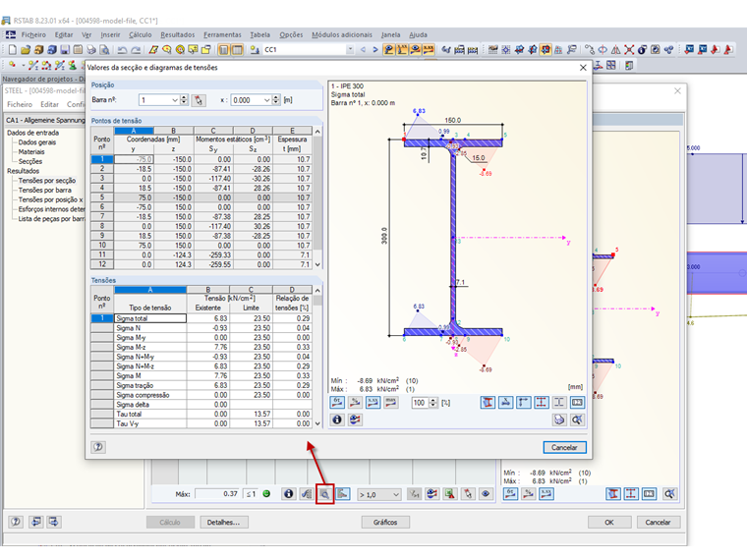Click the help question mark icon in the dialog

click(x=98, y=447)
